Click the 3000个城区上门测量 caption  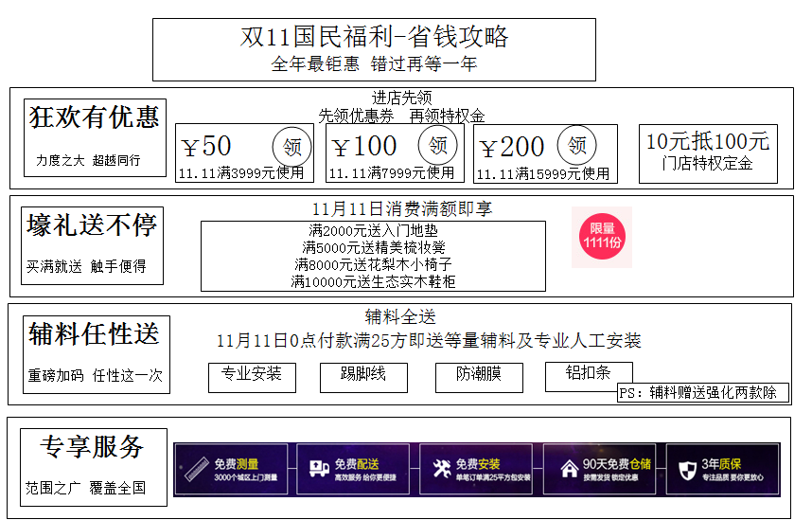(245, 477)
